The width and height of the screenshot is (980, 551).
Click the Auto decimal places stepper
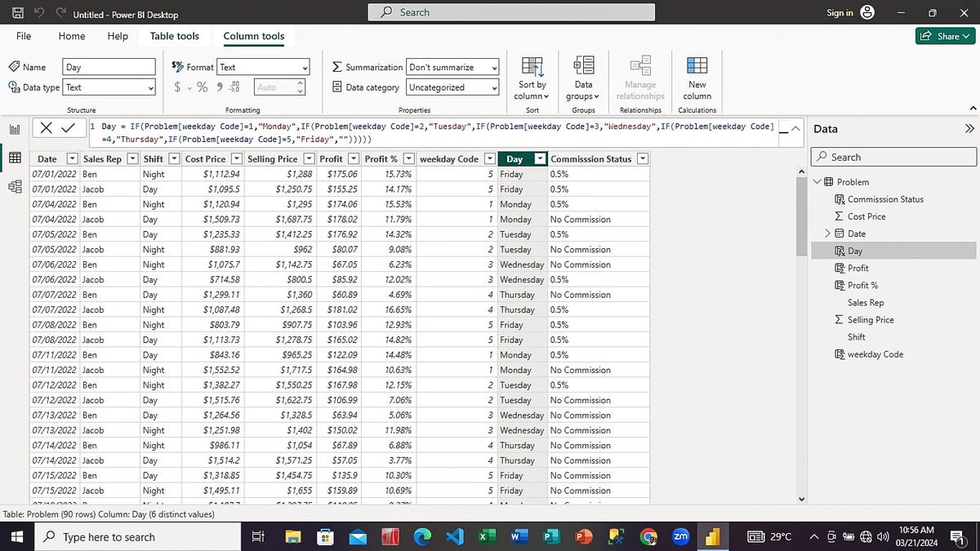(x=279, y=87)
